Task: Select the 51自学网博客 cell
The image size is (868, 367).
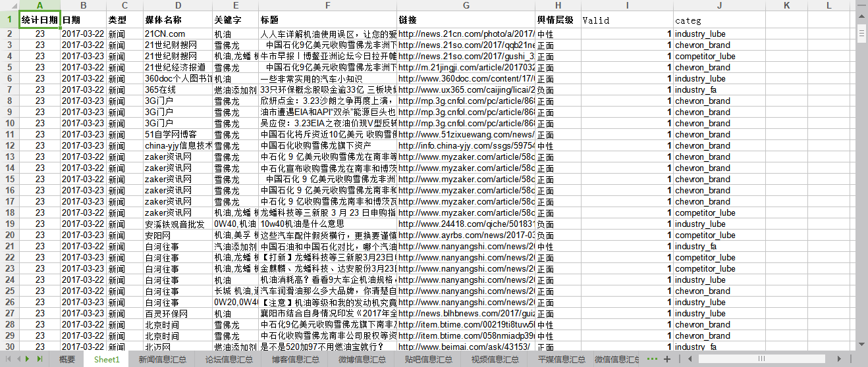Action: 178,134
